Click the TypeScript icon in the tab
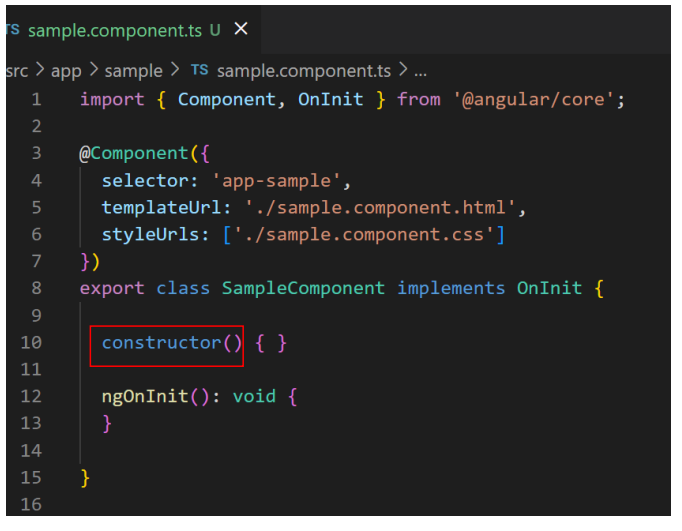Image resolution: width=682 pixels, height=531 pixels. point(12,29)
